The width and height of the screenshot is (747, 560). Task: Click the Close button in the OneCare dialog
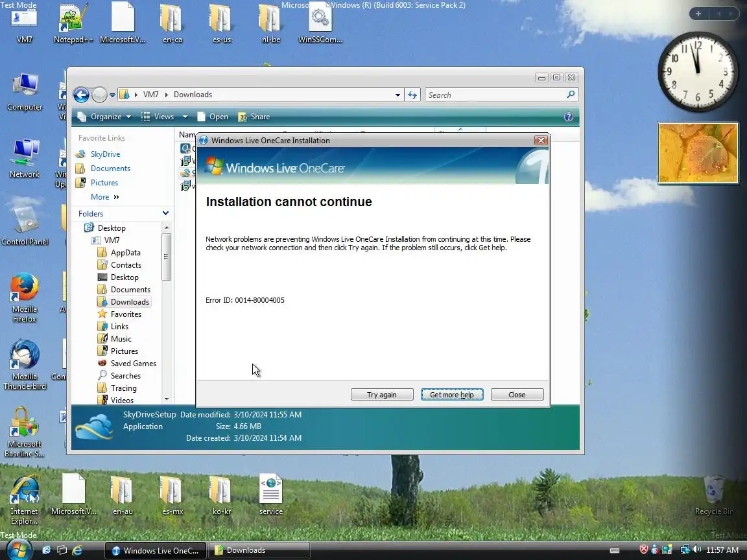[517, 394]
